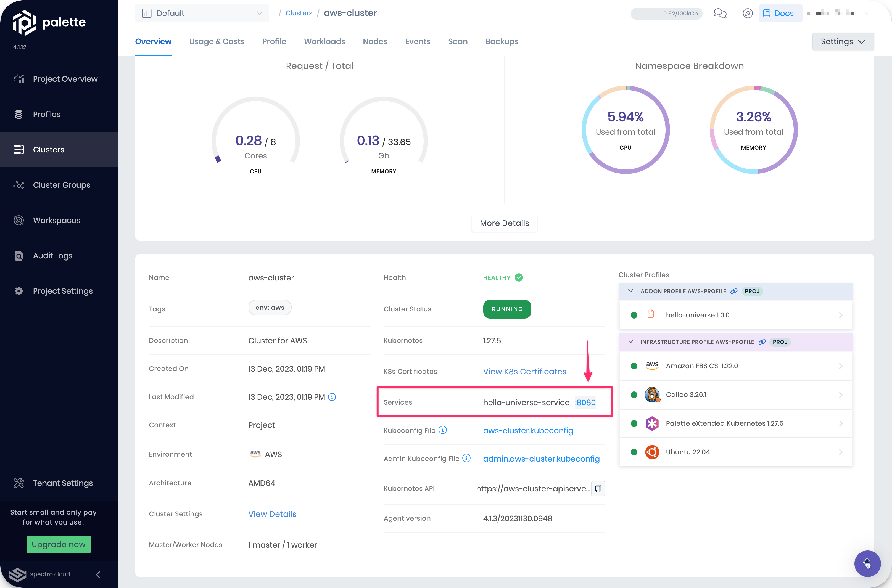Switch to the Scan tab
The width and height of the screenshot is (892, 588).
(x=458, y=41)
